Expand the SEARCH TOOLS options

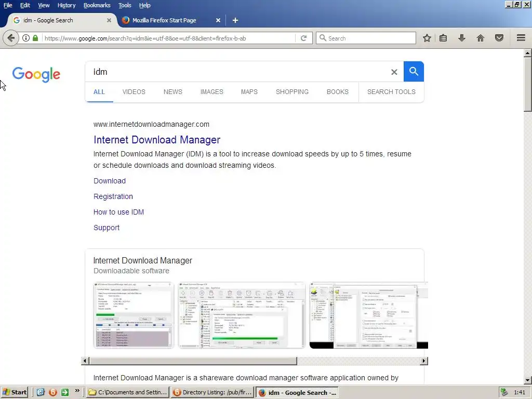click(x=391, y=92)
